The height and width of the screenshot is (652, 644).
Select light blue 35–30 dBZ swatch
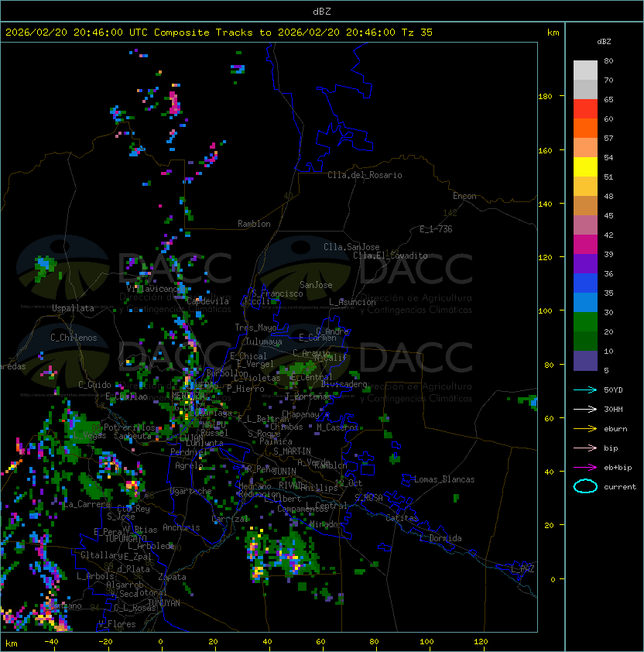[585, 302]
